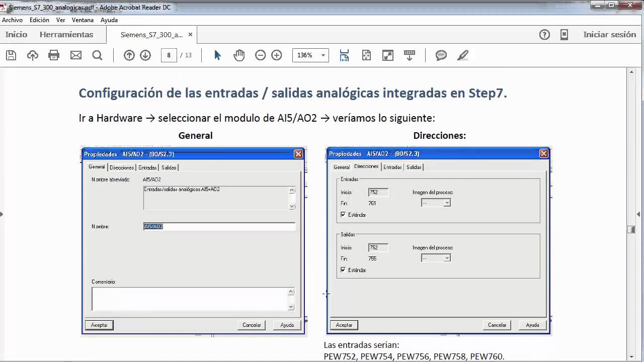Click the Salidas Inicio field showing 752

click(378, 247)
